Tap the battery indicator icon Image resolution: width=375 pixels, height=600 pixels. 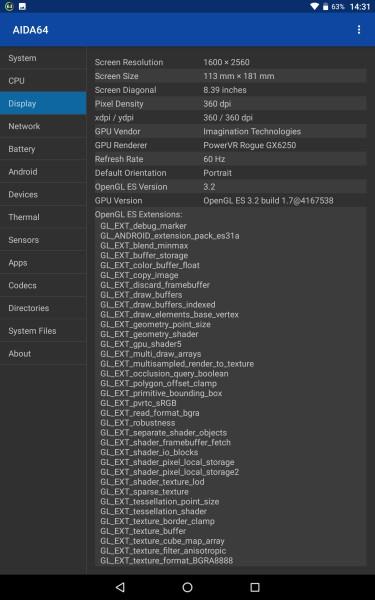(325, 7)
